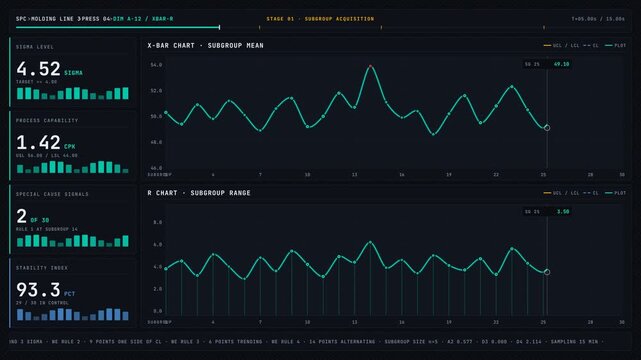Viewport: 641px width, 360px height.
Task: Click the 46.0 axis label on X-bar chart
Action: tap(156, 168)
